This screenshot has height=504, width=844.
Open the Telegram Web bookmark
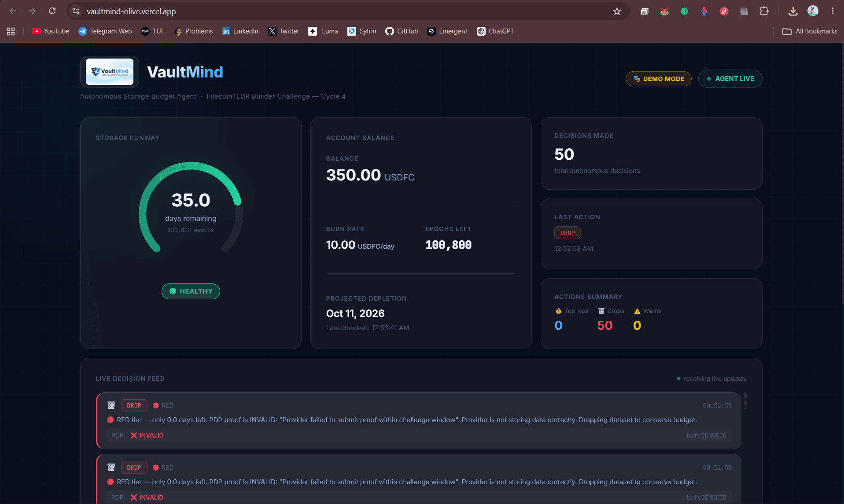[x=105, y=31]
